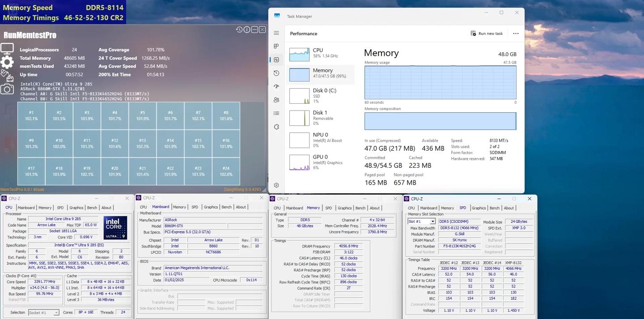The image size is (644, 319).
Task: Click the Task Manager memory usage graph
Action: [440, 82]
